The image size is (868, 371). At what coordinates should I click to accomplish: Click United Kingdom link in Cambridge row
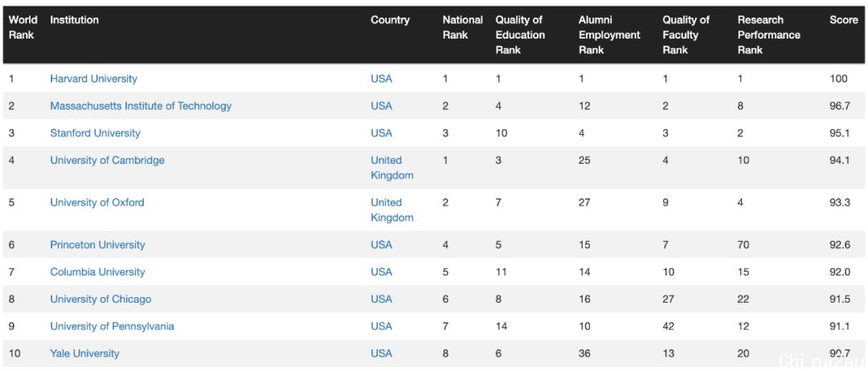(392, 168)
